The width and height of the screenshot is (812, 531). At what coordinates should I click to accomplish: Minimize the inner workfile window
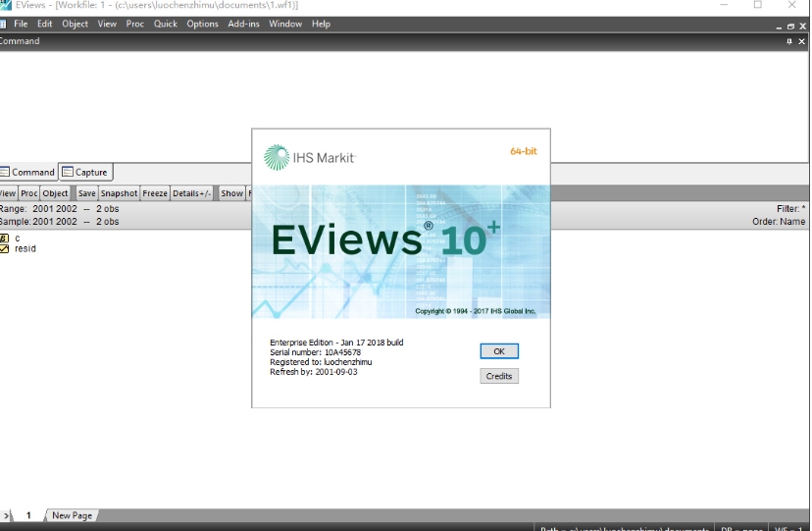[779, 26]
